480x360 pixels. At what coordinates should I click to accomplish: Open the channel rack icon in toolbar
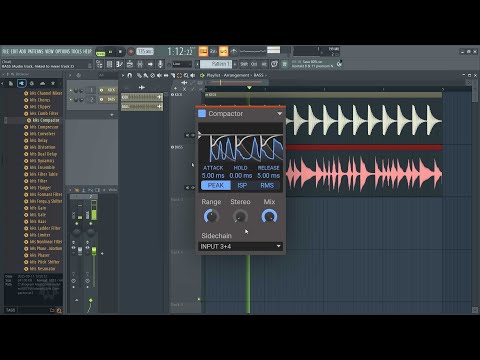point(109,64)
